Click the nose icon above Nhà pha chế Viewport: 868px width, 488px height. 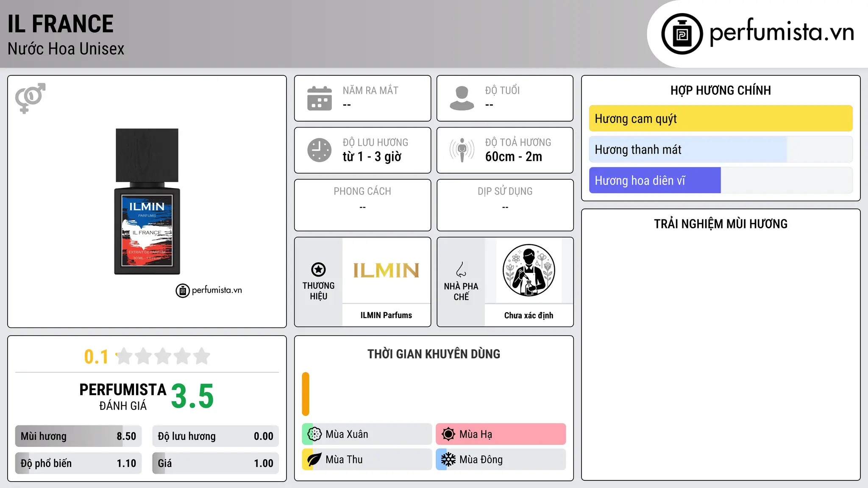click(x=461, y=269)
